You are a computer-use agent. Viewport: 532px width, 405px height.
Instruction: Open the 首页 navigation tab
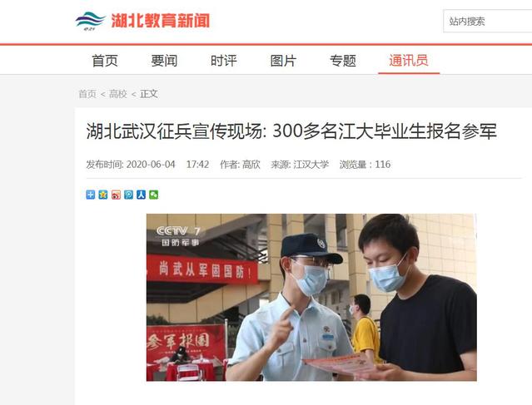[105, 61]
